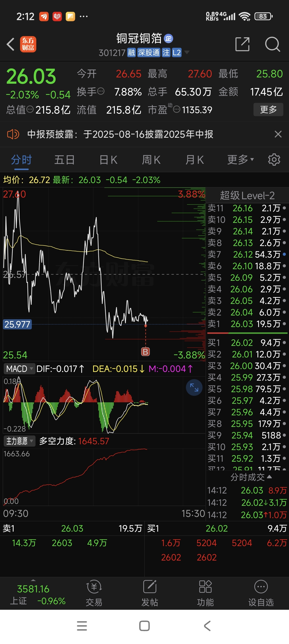This screenshot has width=289, height=644.
Task: Tap the bottom 买1 26.02 summary row
Action: [217, 528]
